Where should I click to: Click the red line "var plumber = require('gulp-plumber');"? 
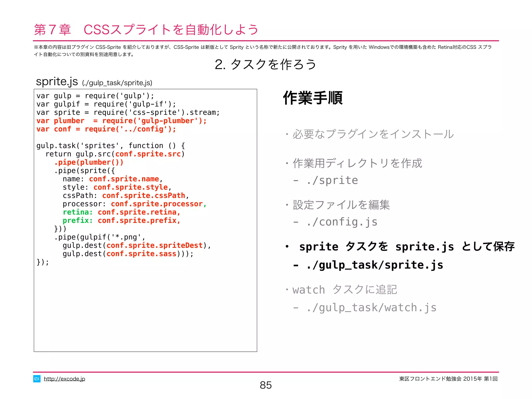pyautogui.click(x=121, y=121)
